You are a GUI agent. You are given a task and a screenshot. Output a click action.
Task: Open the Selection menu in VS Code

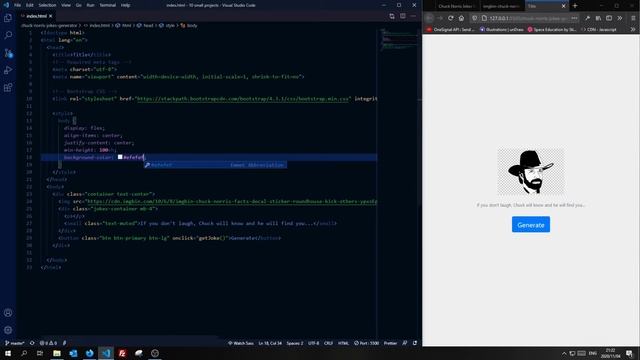pyautogui.click(x=47, y=5)
